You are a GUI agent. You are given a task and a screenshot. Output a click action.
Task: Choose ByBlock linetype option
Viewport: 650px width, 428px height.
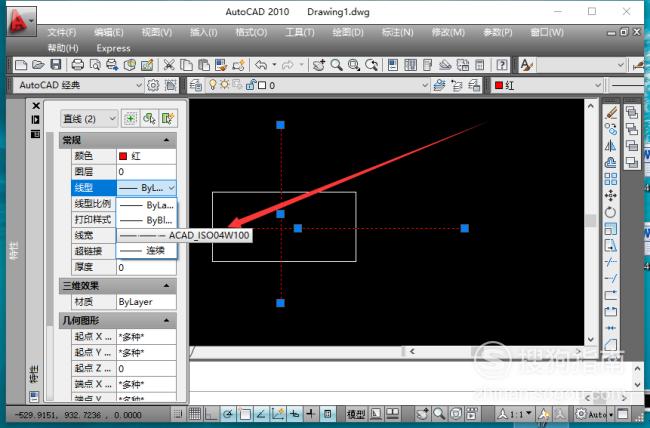146,220
